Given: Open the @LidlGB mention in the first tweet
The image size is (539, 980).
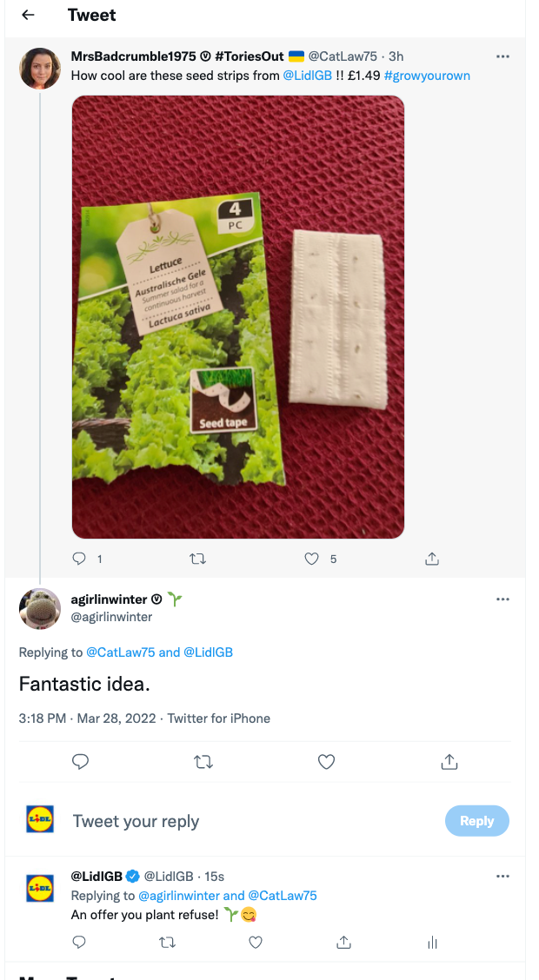Looking at the screenshot, I should [308, 76].
